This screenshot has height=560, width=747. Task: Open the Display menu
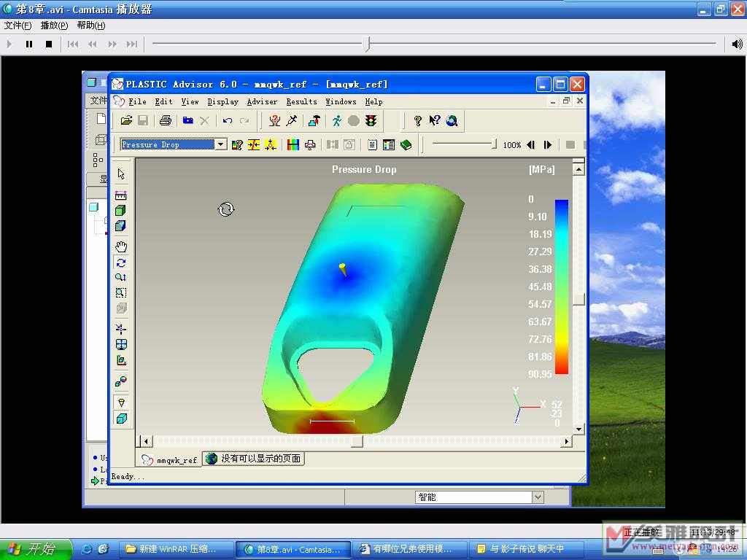222,101
